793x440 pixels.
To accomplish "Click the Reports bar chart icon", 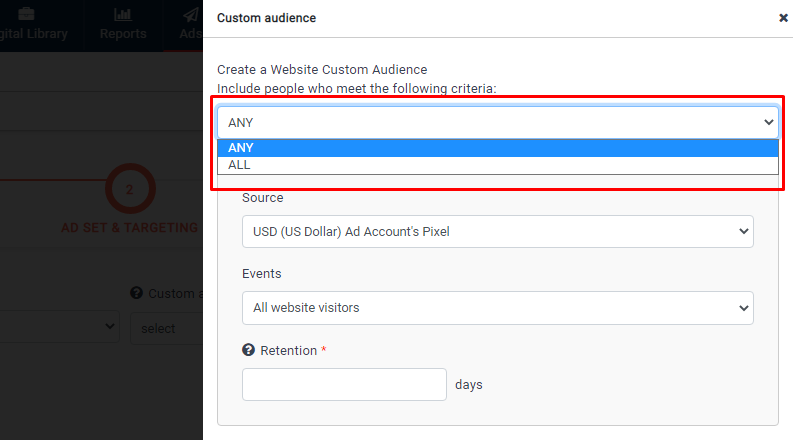I will point(123,14).
